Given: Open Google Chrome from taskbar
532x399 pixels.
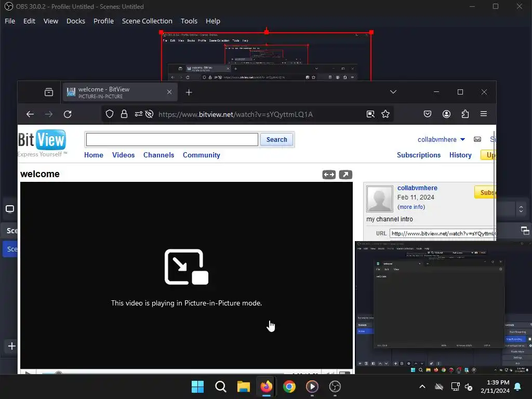Looking at the screenshot, I should pos(289,387).
